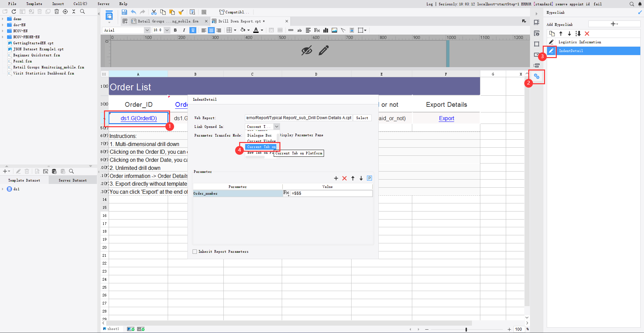Open the Hyperlink panel via chain link icon

[537, 77]
